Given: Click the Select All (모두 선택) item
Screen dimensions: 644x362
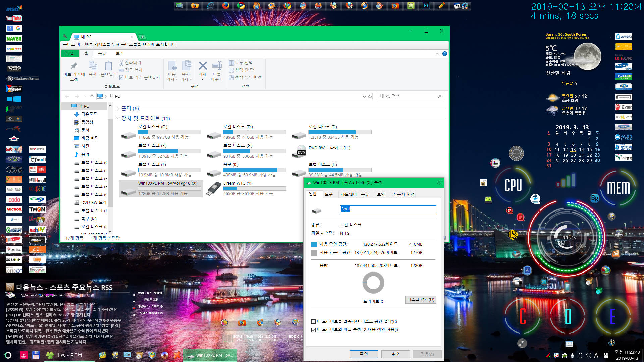Looking at the screenshot, I should point(241,63).
